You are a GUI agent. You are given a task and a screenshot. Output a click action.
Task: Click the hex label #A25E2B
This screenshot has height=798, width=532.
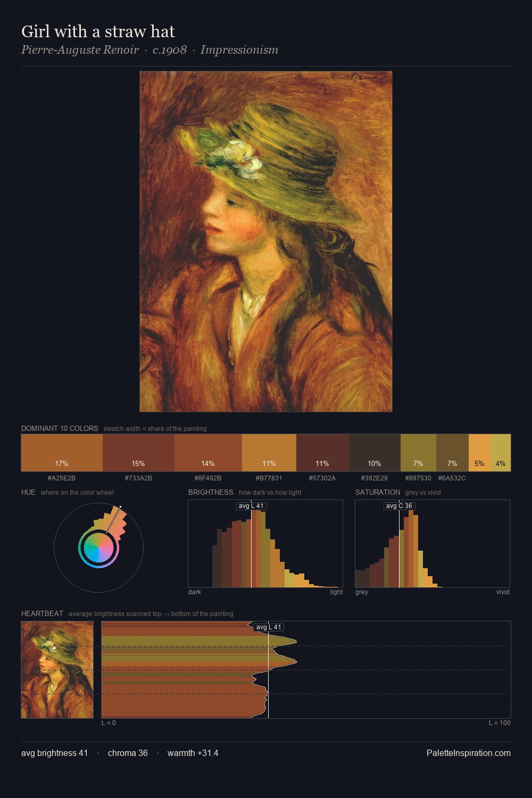point(62,478)
